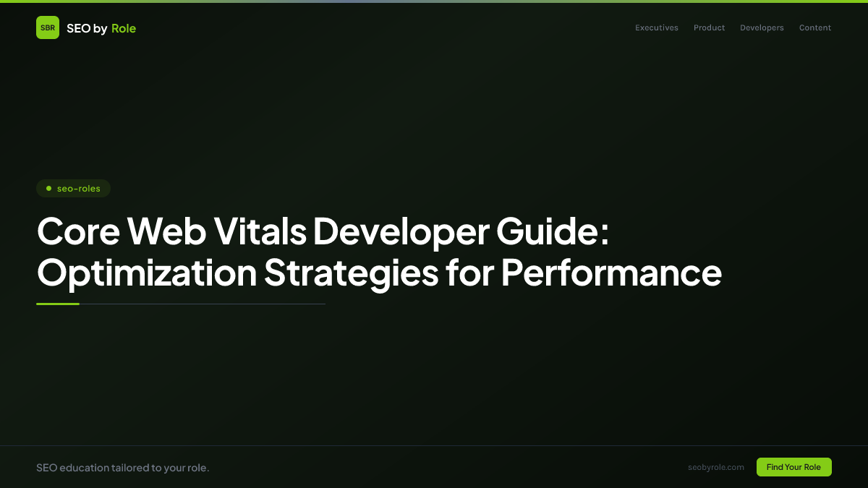The height and width of the screenshot is (488, 868).
Task: Click the Core Web Vitals article headline
Action: (380, 253)
